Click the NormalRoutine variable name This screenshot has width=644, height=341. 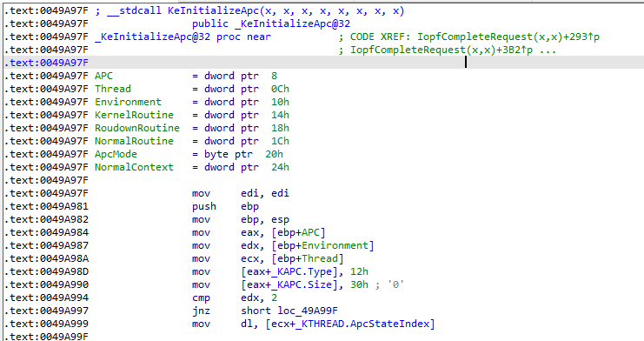[x=135, y=142]
